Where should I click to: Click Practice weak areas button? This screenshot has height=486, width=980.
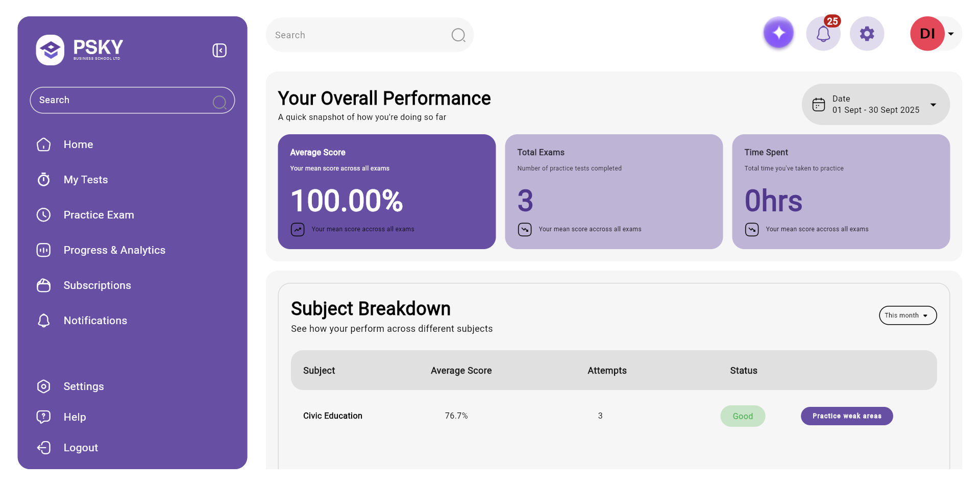(x=846, y=416)
